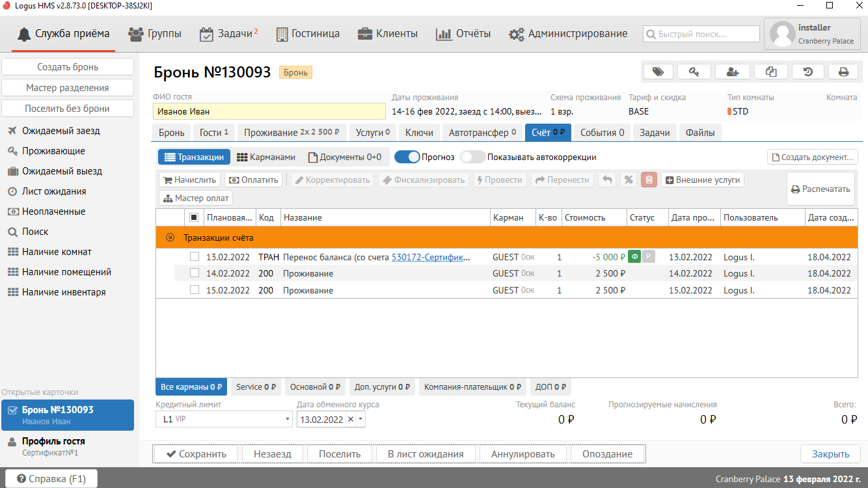Screen dimensions: 868x488
Task: Enable the Показывать автокоррекции switch
Action: point(472,157)
